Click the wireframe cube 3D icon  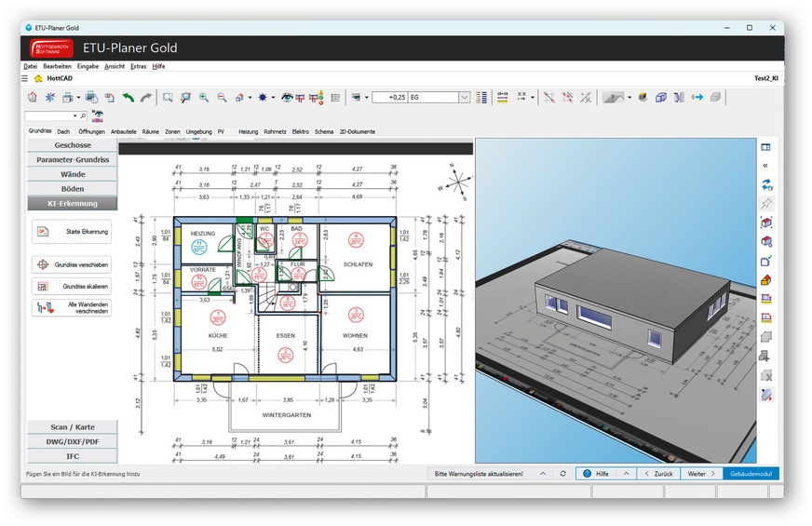click(x=661, y=98)
